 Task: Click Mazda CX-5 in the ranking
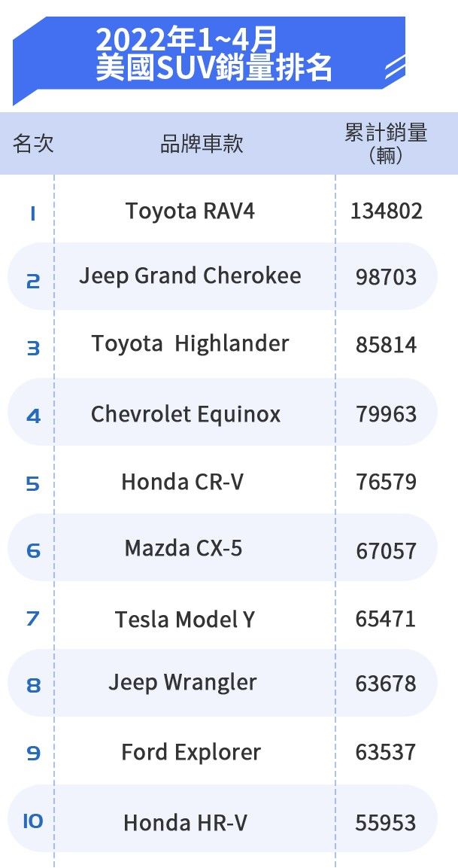(184, 549)
